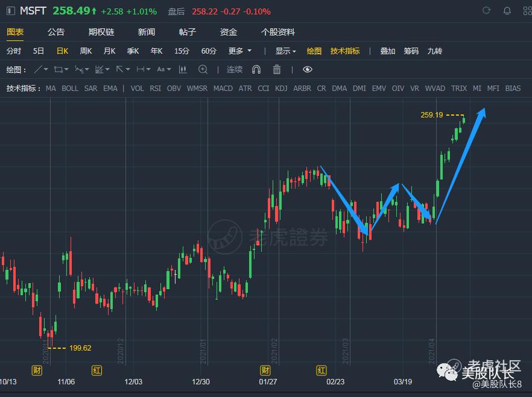The image size is (532, 397).
Task: Toggle the 九转 indicator
Action: click(x=435, y=51)
